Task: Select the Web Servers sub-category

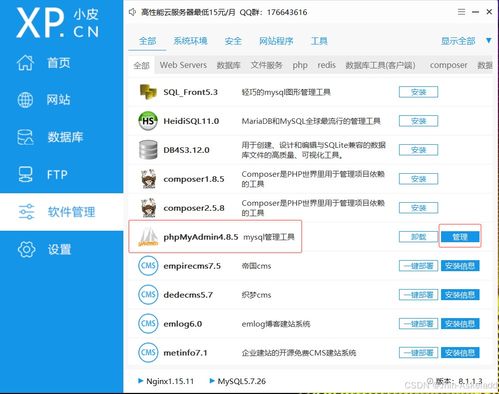Action: click(183, 65)
